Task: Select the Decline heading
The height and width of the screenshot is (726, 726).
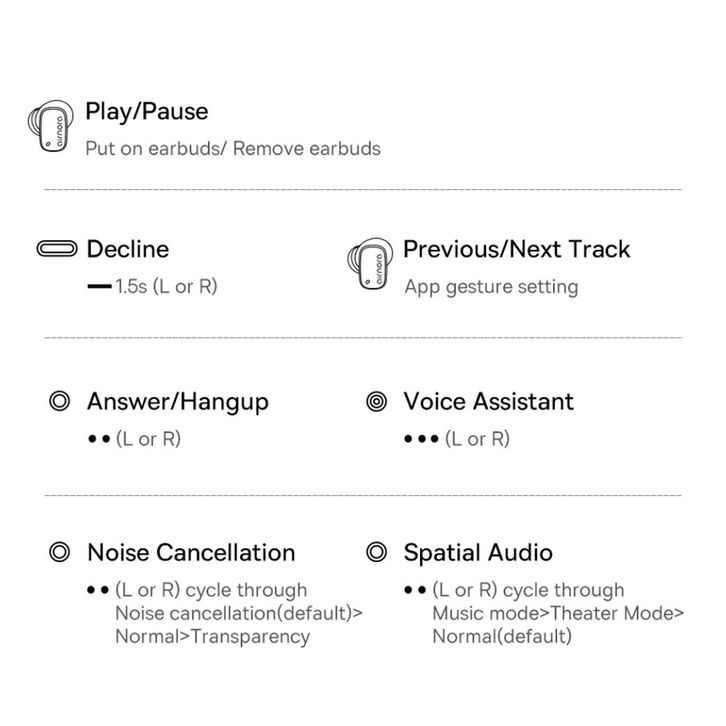Action: [128, 249]
